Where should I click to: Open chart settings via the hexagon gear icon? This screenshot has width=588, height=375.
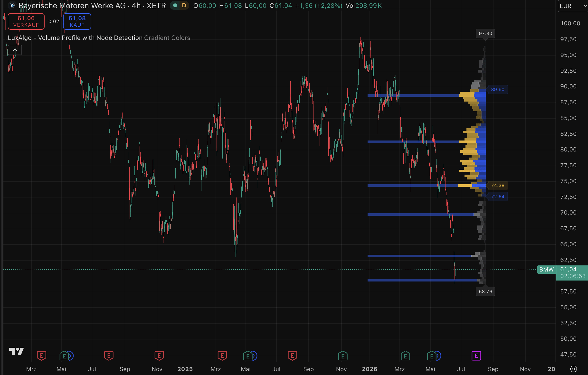tap(573, 369)
